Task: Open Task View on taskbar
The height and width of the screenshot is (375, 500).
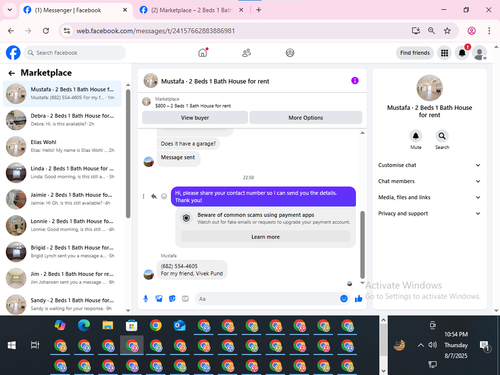Action: (35, 345)
